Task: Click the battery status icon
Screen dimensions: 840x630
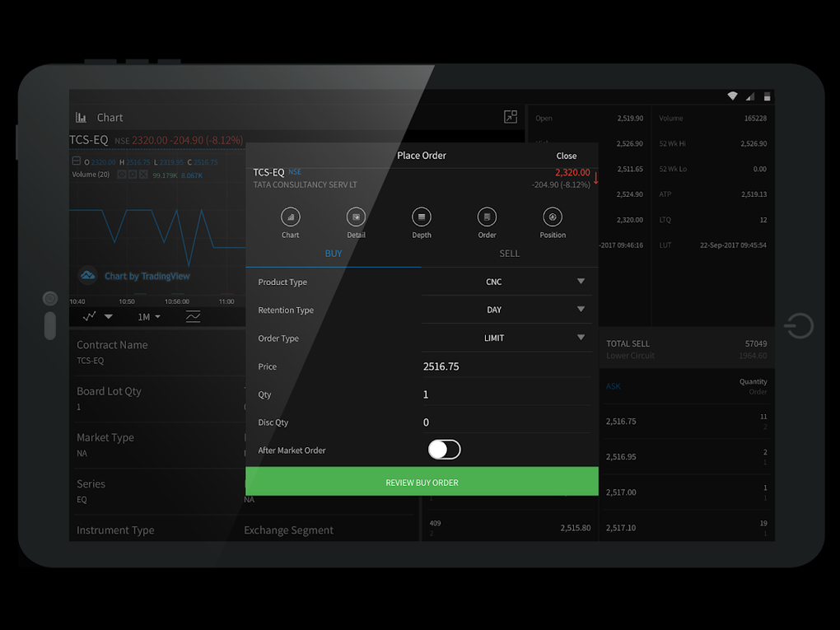Action: tap(768, 96)
